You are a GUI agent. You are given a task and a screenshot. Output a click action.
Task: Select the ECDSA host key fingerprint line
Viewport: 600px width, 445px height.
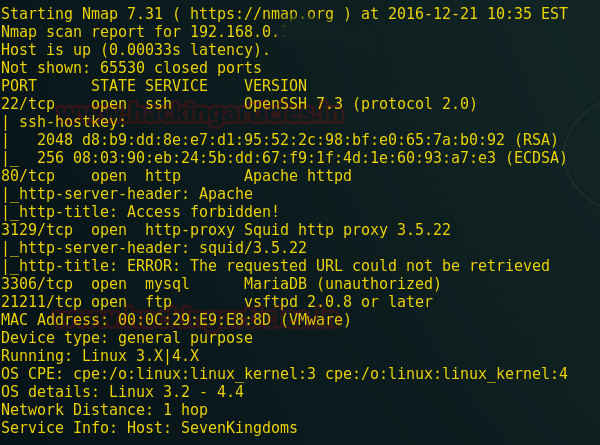(x=292, y=158)
